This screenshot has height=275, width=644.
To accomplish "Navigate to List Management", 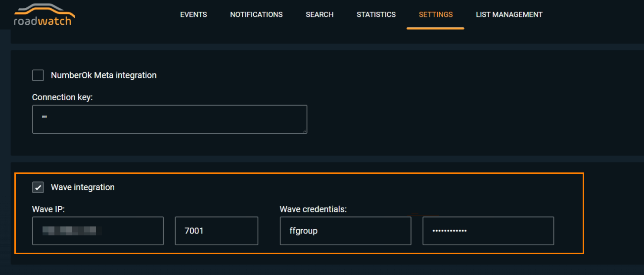I will click(509, 15).
